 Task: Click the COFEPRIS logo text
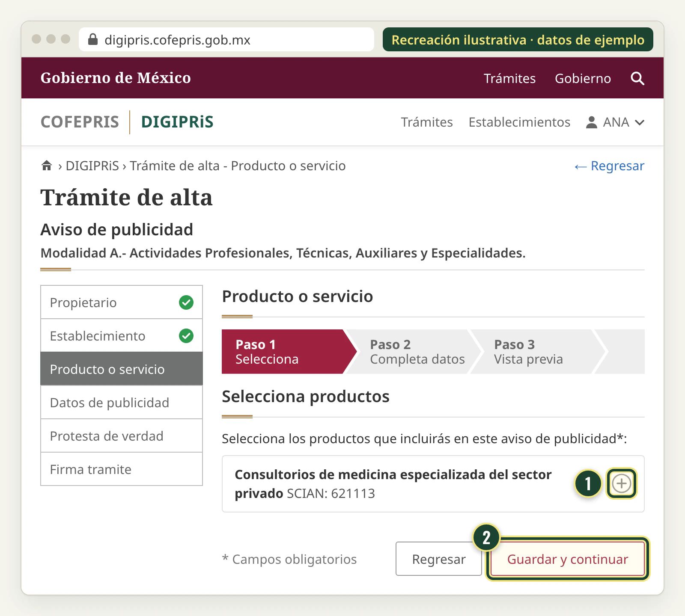80,122
